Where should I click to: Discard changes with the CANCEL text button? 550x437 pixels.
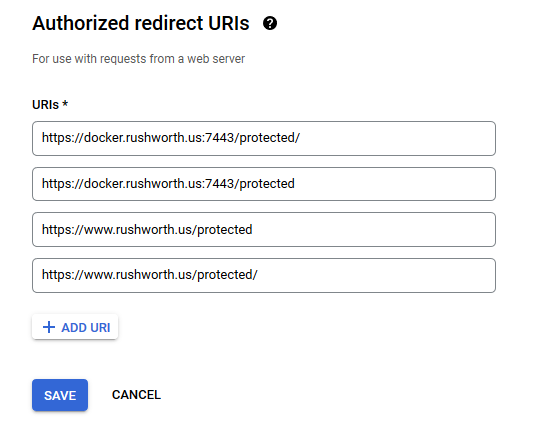tap(136, 395)
